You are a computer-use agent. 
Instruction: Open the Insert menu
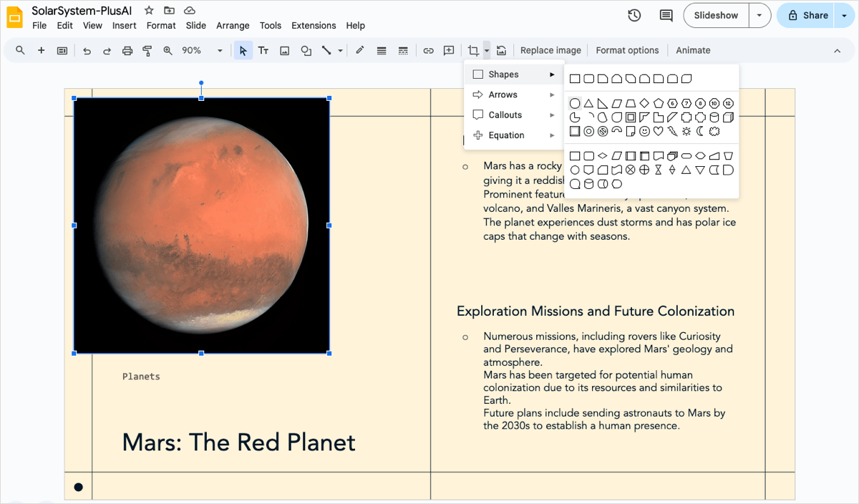(125, 26)
